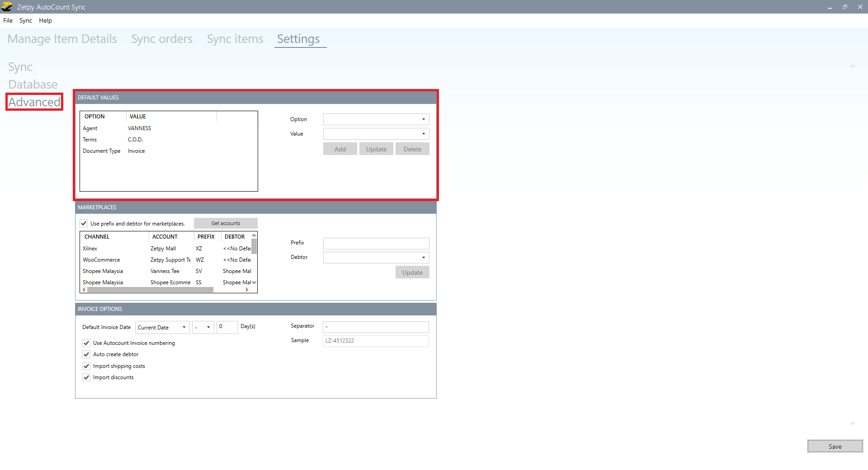Minimize the Zetpy AutoCount Sync window
The height and width of the screenshot is (470, 868).
(x=830, y=7)
